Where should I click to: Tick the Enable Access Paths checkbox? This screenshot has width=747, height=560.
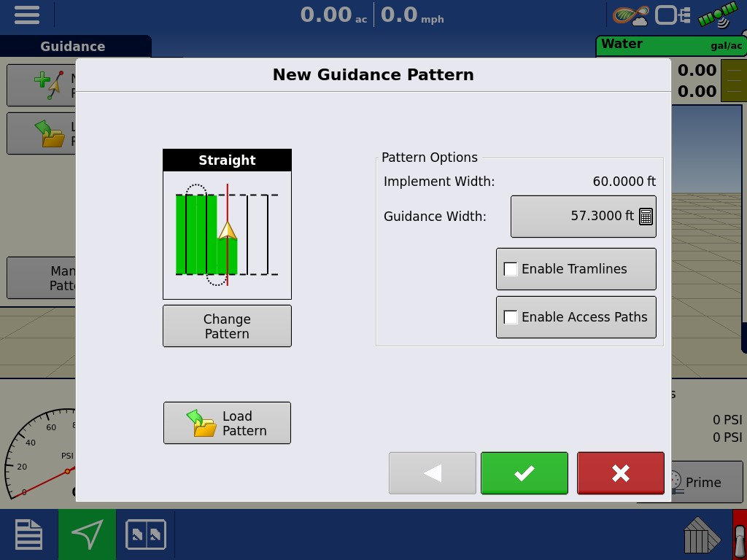511,317
